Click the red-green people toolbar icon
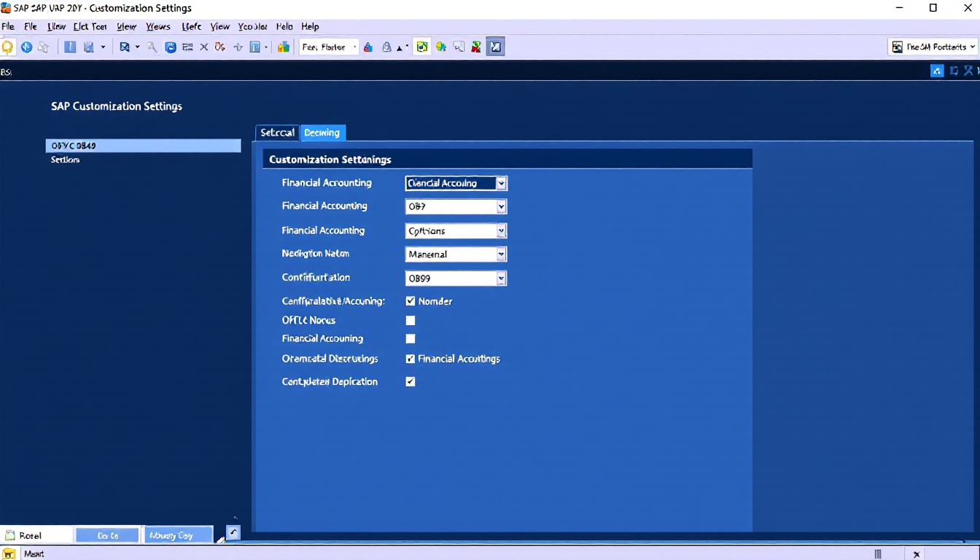This screenshot has height=560, width=980. pyautogui.click(x=476, y=47)
